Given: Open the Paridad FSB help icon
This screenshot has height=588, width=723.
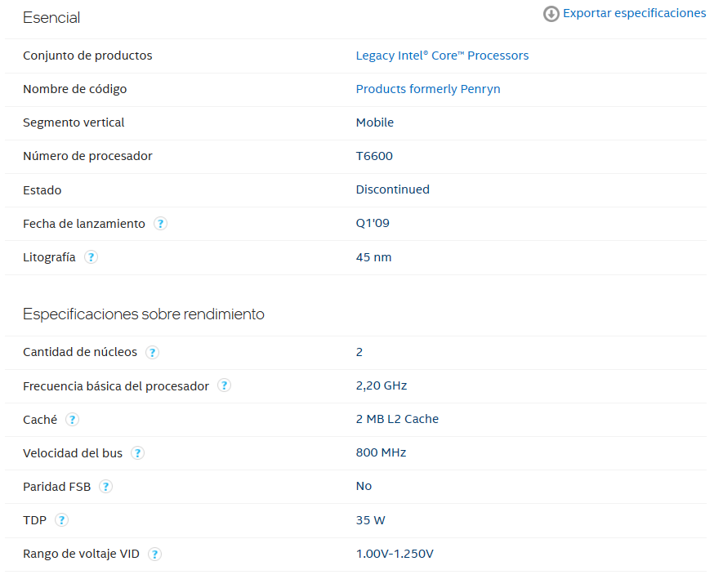Looking at the screenshot, I should (x=106, y=487).
